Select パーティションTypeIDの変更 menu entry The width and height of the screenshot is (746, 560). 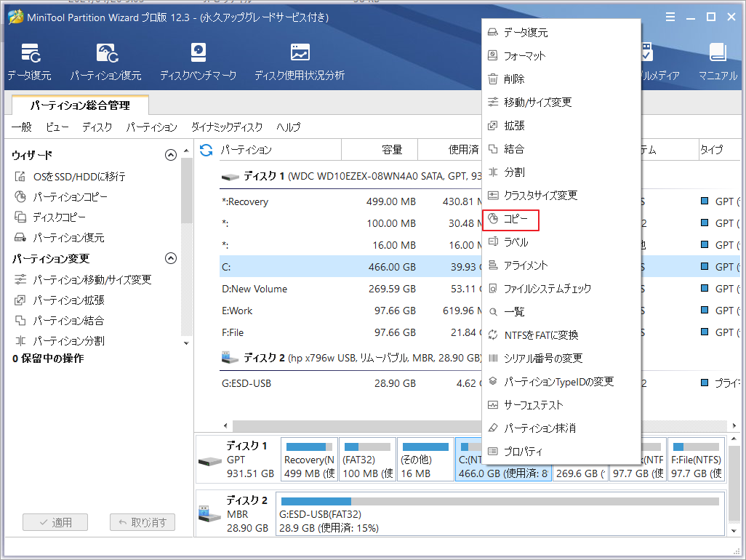561,382
